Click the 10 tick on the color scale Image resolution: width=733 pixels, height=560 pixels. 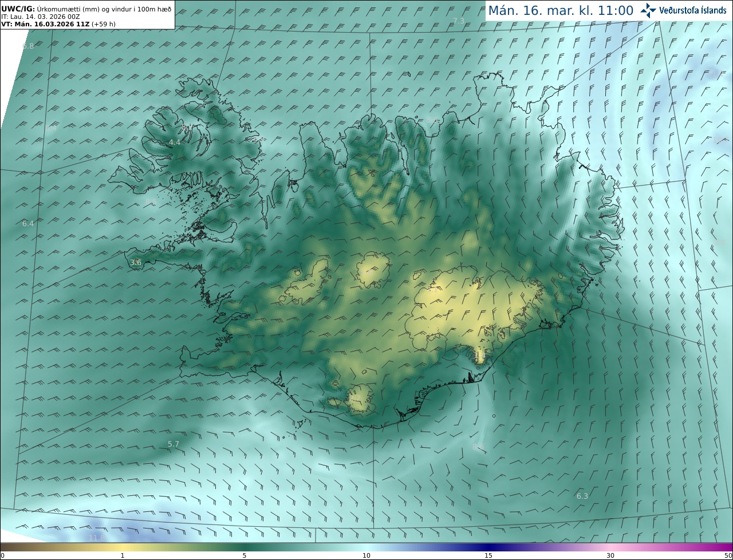(366, 555)
